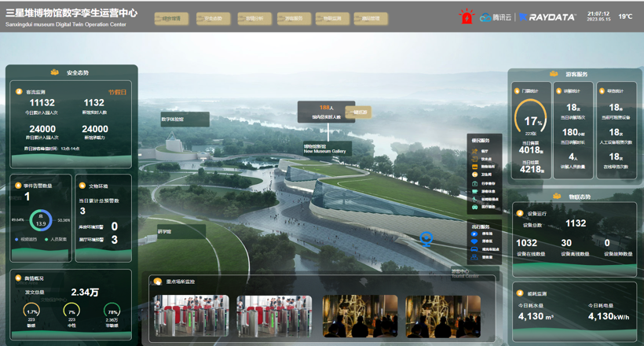The image size is (644, 346).
Task: Click the 17% ticket gauge arc
Action: 531,117
